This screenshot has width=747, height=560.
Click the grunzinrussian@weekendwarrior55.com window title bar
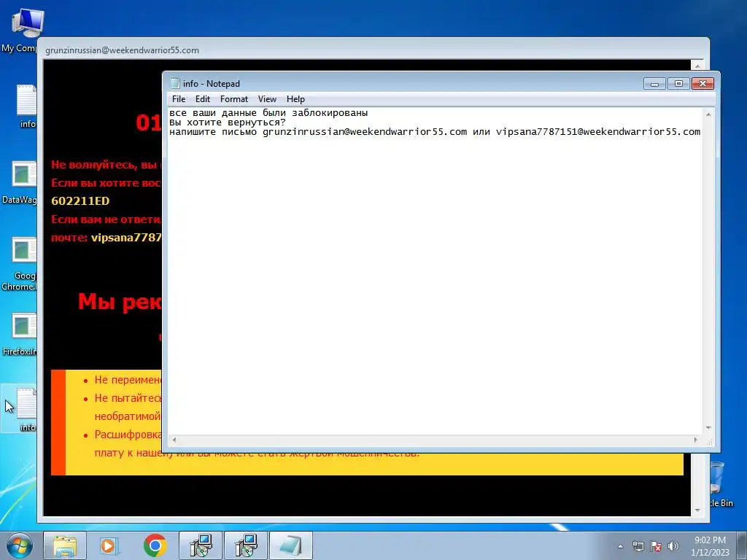(373, 50)
